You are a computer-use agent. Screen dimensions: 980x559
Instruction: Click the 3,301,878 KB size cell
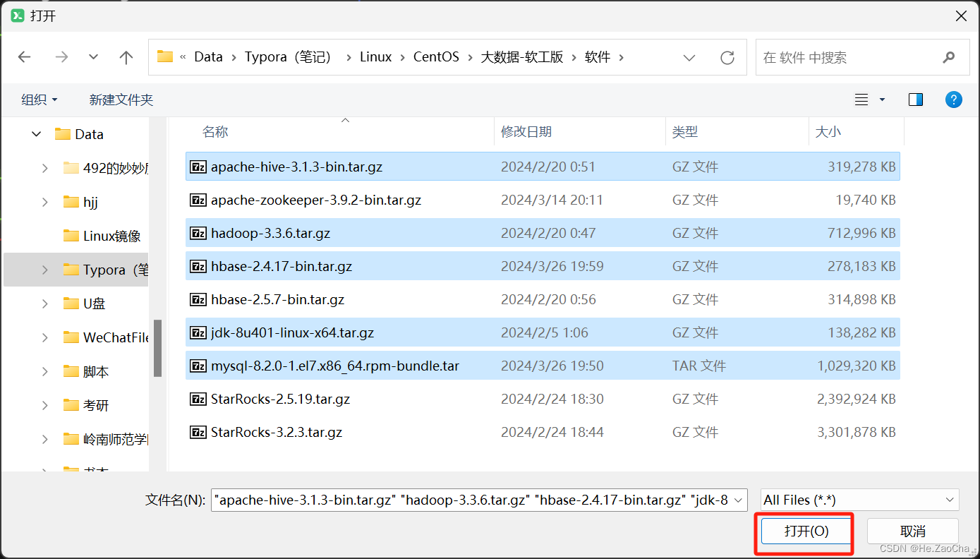857,433
